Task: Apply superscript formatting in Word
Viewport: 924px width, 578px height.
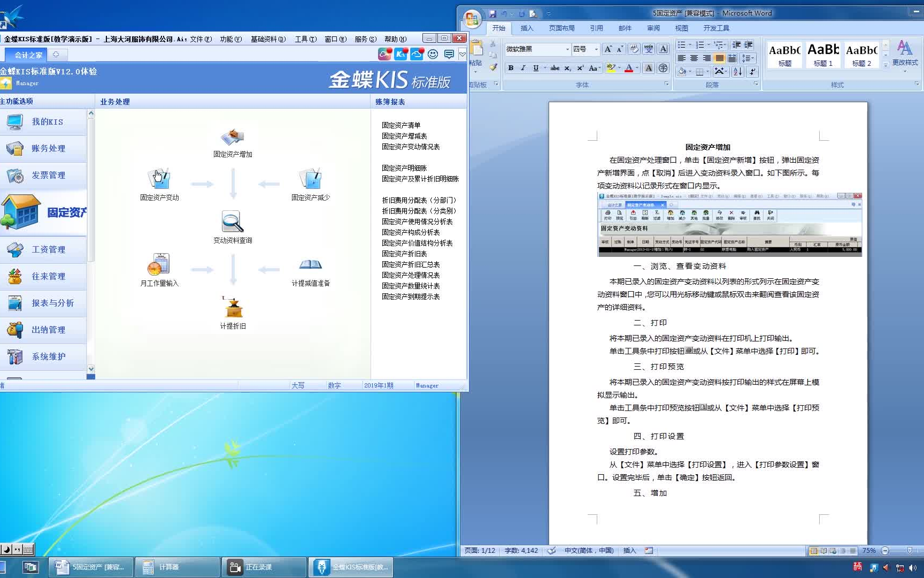Action: tap(580, 68)
